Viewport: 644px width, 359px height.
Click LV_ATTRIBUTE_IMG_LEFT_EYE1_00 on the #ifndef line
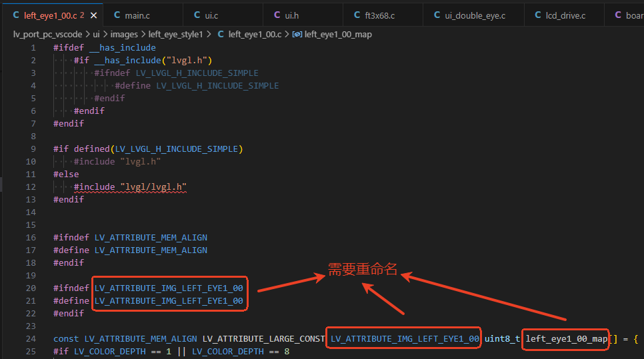click(169, 288)
